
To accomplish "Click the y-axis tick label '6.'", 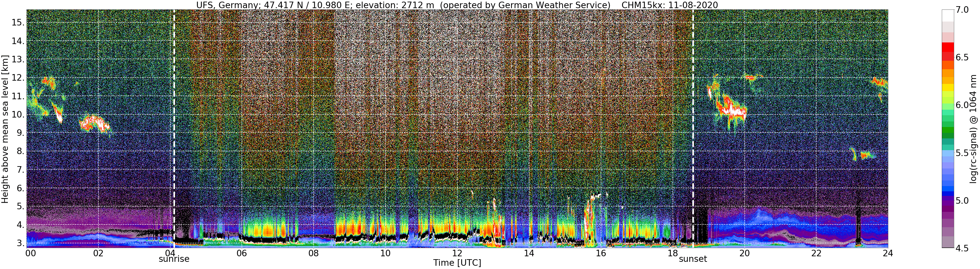I will pyautogui.click(x=21, y=188).
